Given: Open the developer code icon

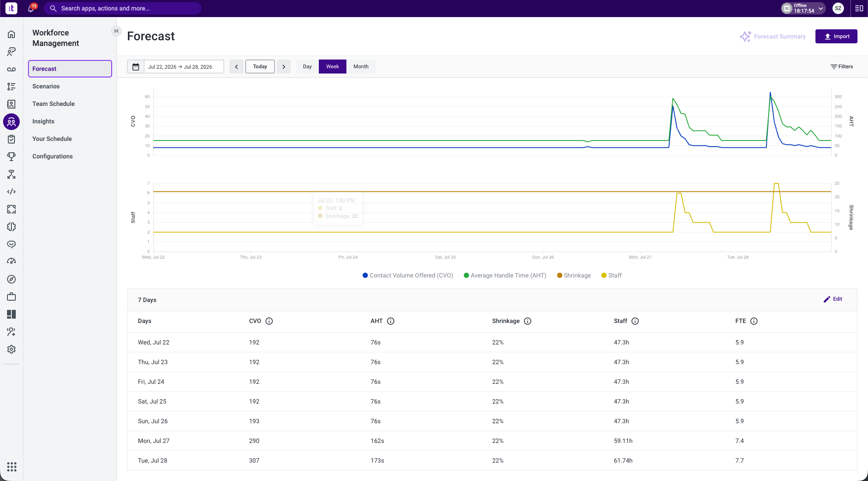Looking at the screenshot, I should pos(11,192).
